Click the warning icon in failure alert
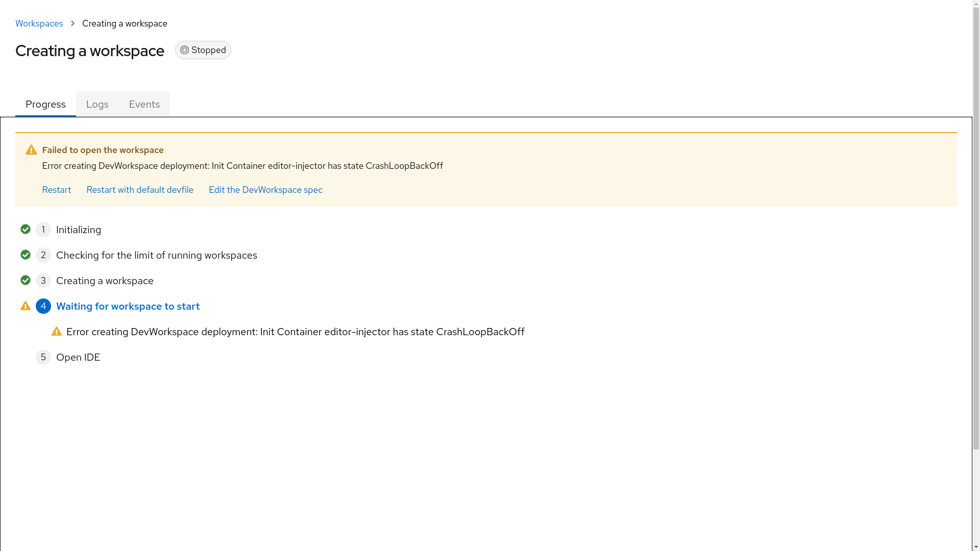 coord(31,150)
